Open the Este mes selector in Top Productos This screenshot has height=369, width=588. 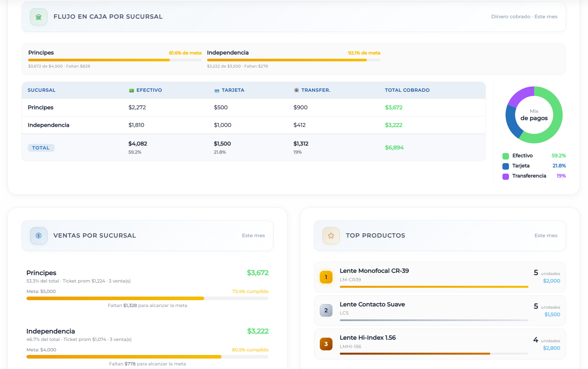click(546, 235)
